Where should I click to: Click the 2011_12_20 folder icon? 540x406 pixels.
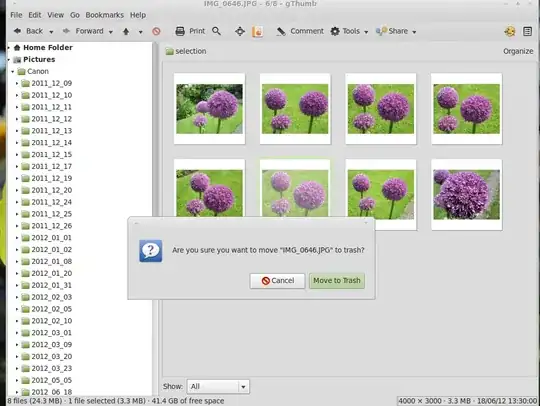[25, 190]
